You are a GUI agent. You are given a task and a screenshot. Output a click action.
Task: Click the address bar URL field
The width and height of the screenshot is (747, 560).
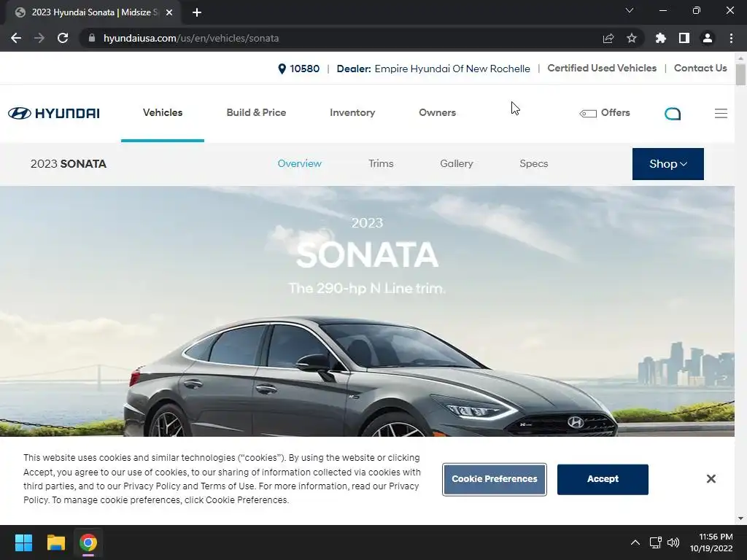(343, 38)
